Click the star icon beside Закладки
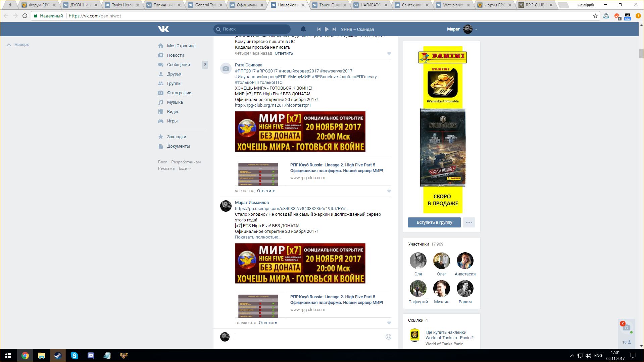The width and height of the screenshot is (644, 362). pyautogui.click(x=161, y=137)
